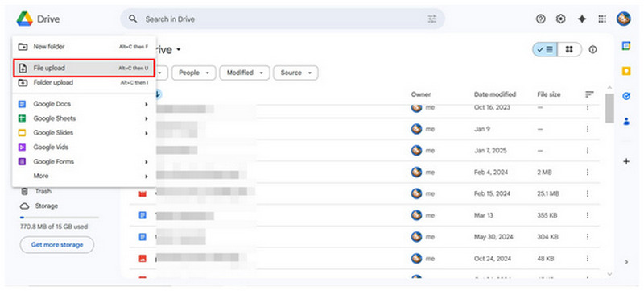Image resolution: width=644 pixels, height=291 pixels.
Task: Open the Modified filter dropdown
Action: point(245,73)
